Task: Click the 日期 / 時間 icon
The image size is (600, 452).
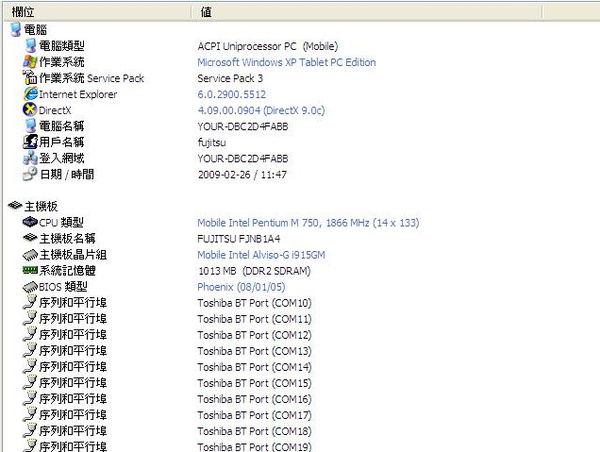Action: tap(30, 174)
